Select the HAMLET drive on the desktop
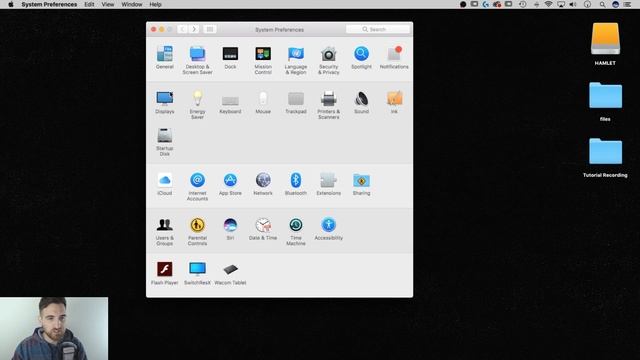Viewport: 640px width, 360px height. pos(605,44)
